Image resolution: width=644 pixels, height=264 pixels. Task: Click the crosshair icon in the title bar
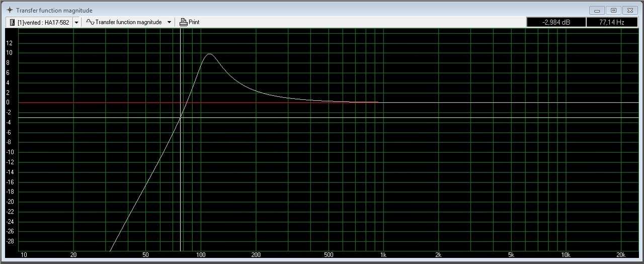(x=10, y=10)
